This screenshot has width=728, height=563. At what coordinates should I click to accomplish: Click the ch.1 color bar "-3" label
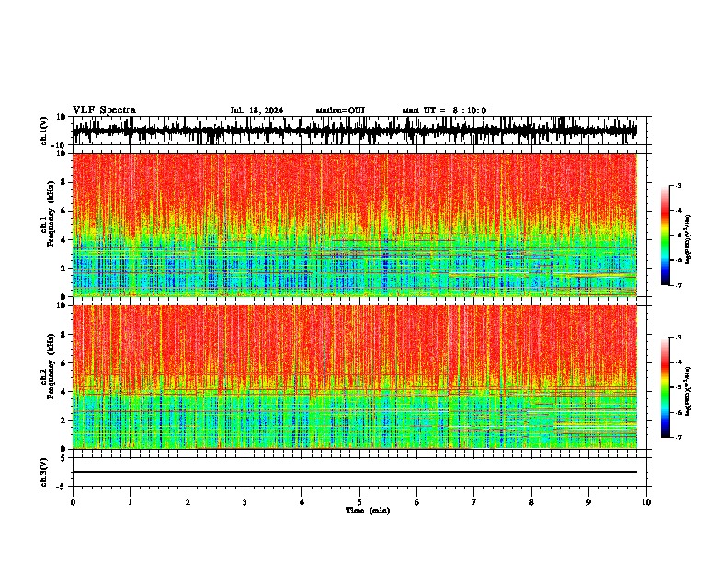click(x=677, y=185)
